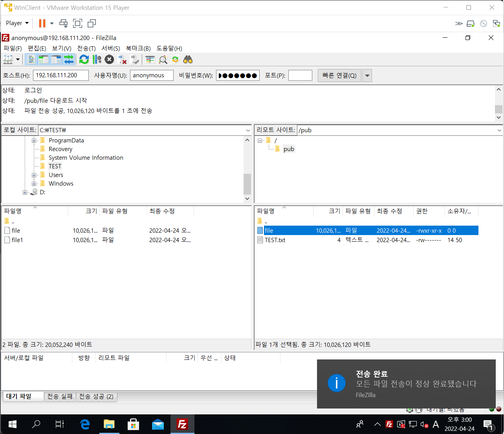Open Site Manager dropdown arrow
The width and height of the screenshot is (504, 434).
18,60
